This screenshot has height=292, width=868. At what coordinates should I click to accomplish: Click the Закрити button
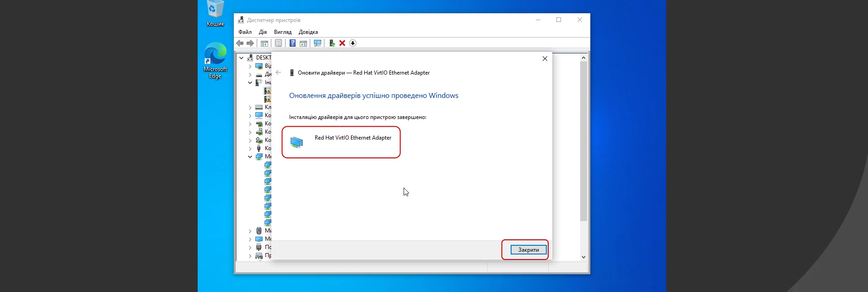click(x=528, y=250)
